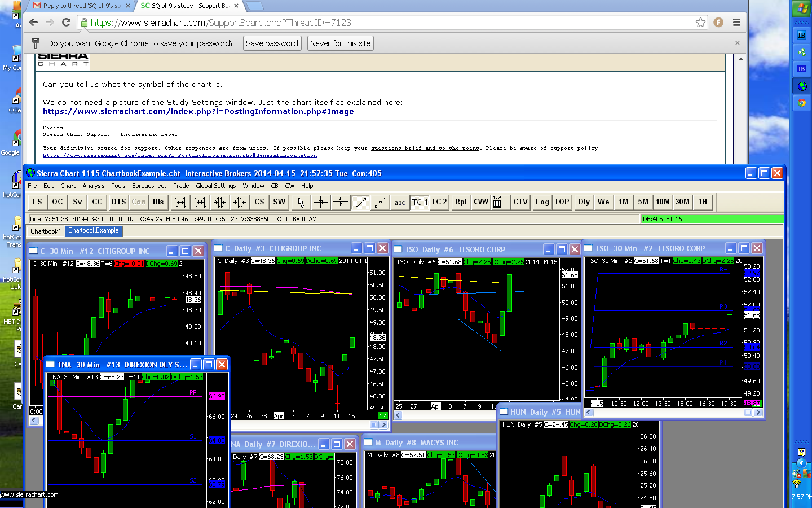Click the CTV toolbar button
The image size is (812, 508).
[x=520, y=202]
